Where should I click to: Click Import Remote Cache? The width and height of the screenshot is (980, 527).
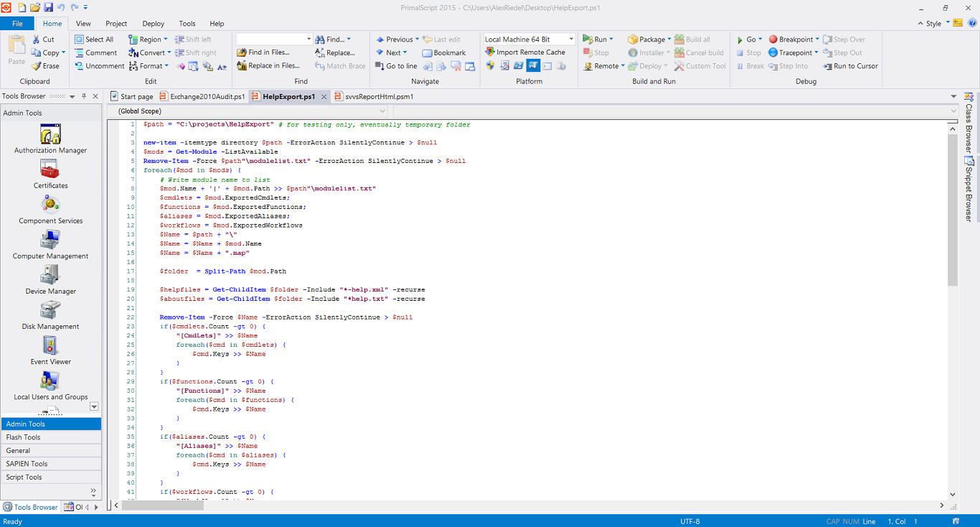click(x=525, y=52)
